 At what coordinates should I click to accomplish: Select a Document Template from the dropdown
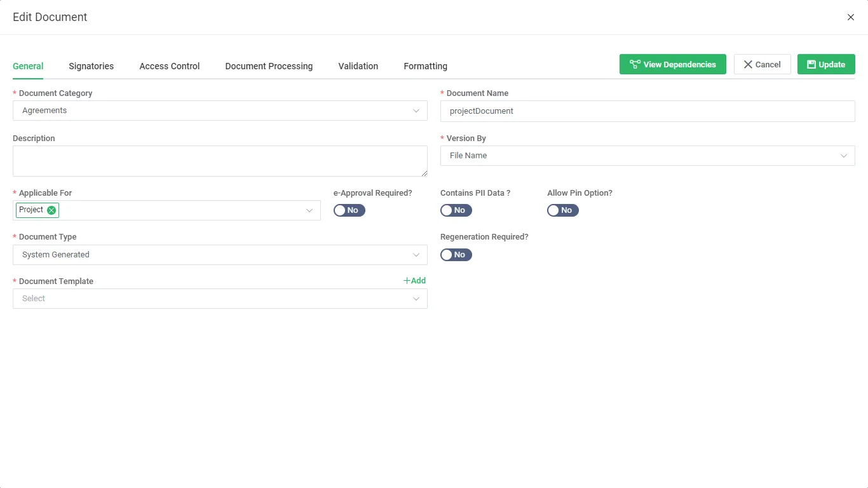[220, 299]
